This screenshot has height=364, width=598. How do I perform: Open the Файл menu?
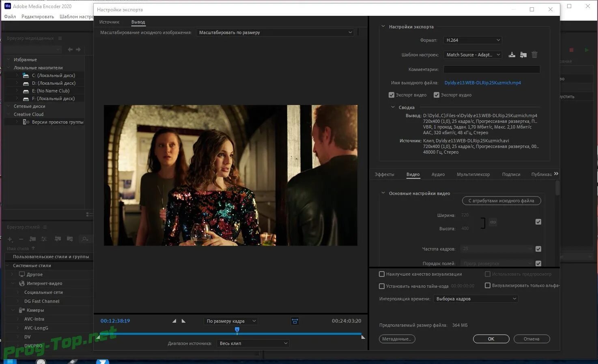[x=10, y=17]
